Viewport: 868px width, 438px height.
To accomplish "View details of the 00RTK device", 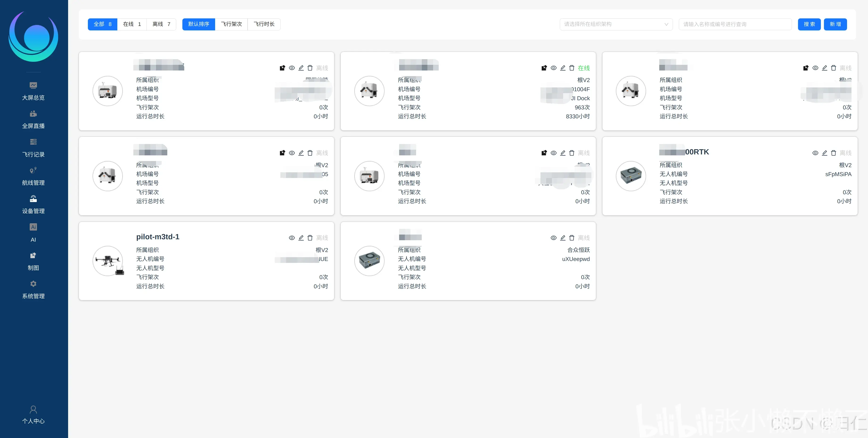I will tap(815, 153).
